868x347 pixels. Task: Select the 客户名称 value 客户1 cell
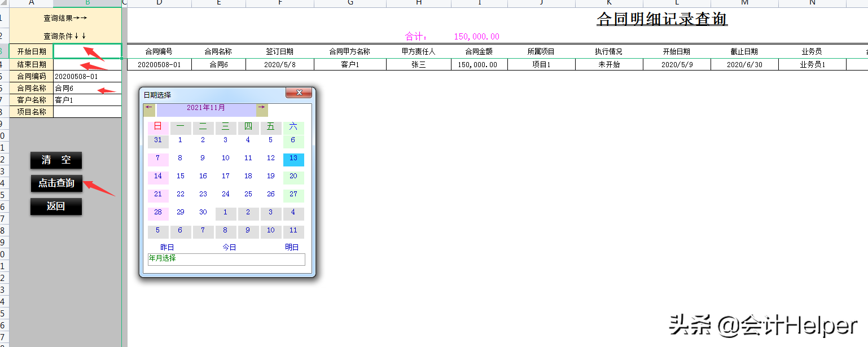87,100
